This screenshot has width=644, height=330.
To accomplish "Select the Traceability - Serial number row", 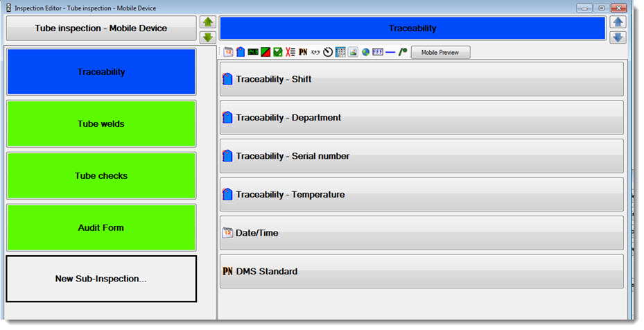I will (x=421, y=156).
